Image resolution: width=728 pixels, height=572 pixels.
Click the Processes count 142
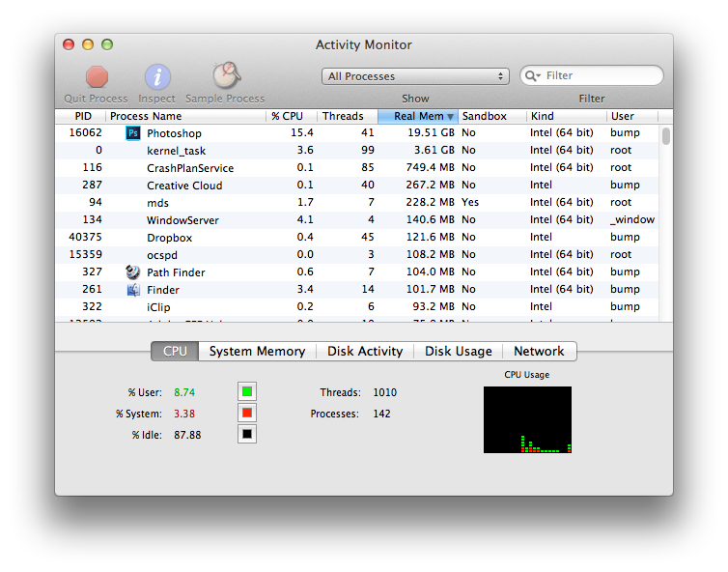tap(381, 414)
